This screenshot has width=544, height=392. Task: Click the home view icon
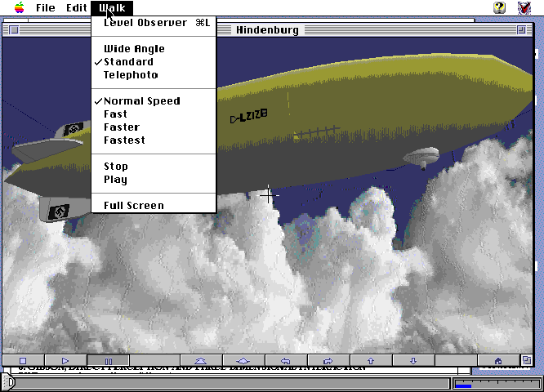coord(497,360)
